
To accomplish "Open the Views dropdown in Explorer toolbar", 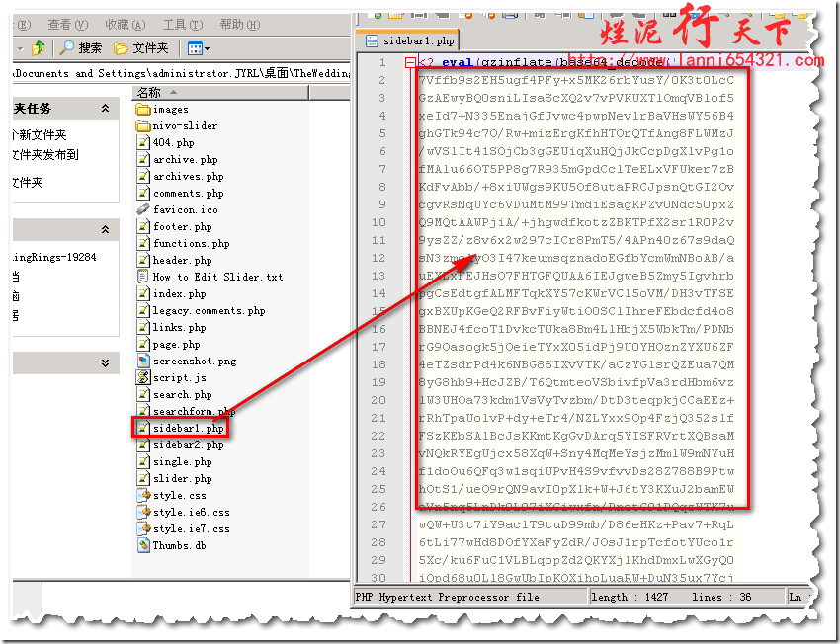I will click(198, 48).
